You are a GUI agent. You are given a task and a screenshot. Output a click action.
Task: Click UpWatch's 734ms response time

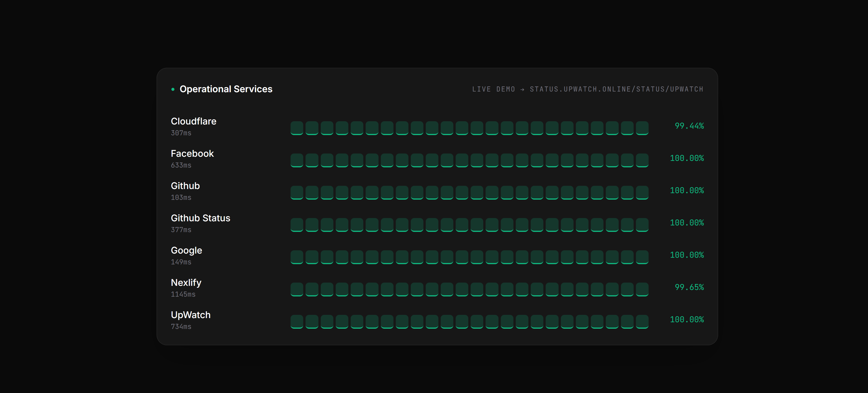(181, 327)
